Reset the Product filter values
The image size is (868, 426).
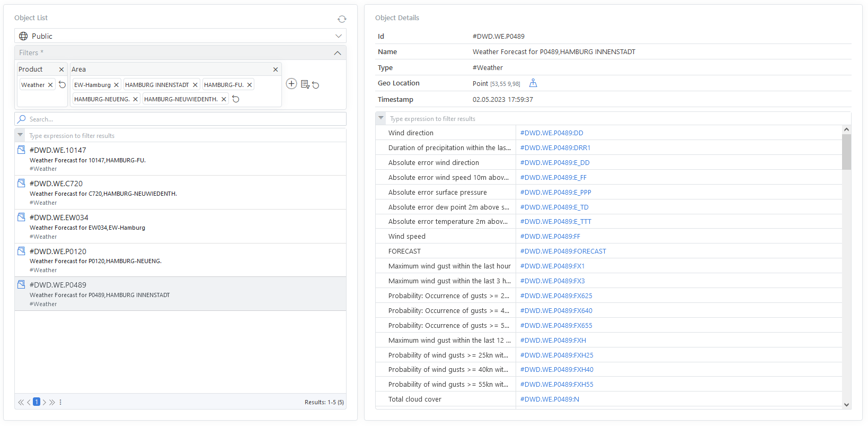[x=62, y=85]
